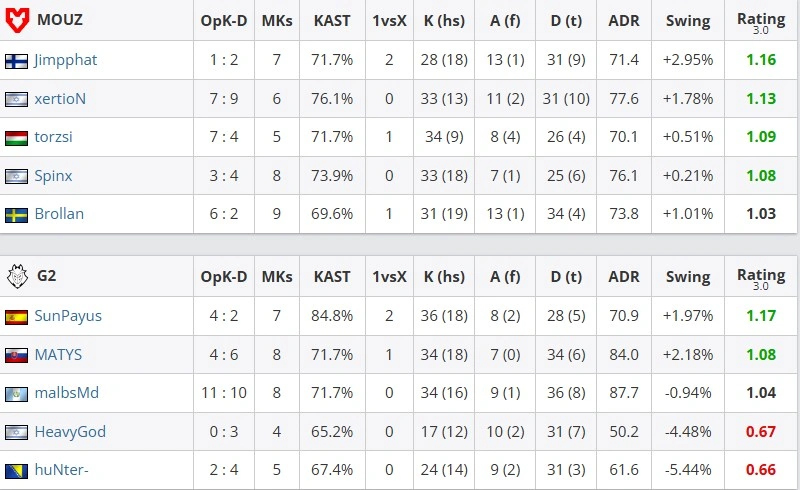Screen dimensions: 800x490
Task: Sort G2 table by Swing column
Action: click(x=688, y=277)
